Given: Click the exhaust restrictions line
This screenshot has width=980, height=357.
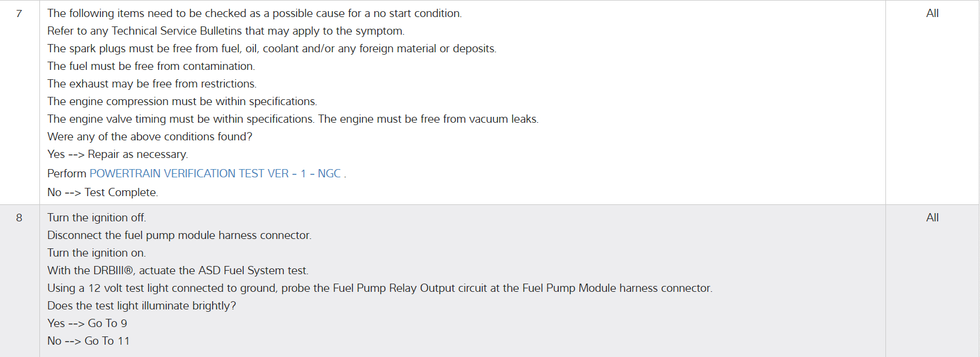Looking at the screenshot, I should tap(152, 84).
